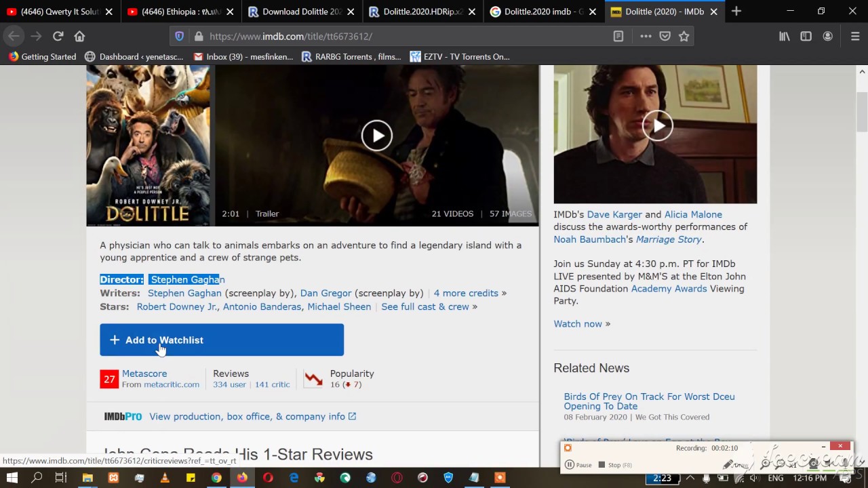Open Dave Karger link
Image resolution: width=868 pixels, height=488 pixels.
click(x=614, y=214)
